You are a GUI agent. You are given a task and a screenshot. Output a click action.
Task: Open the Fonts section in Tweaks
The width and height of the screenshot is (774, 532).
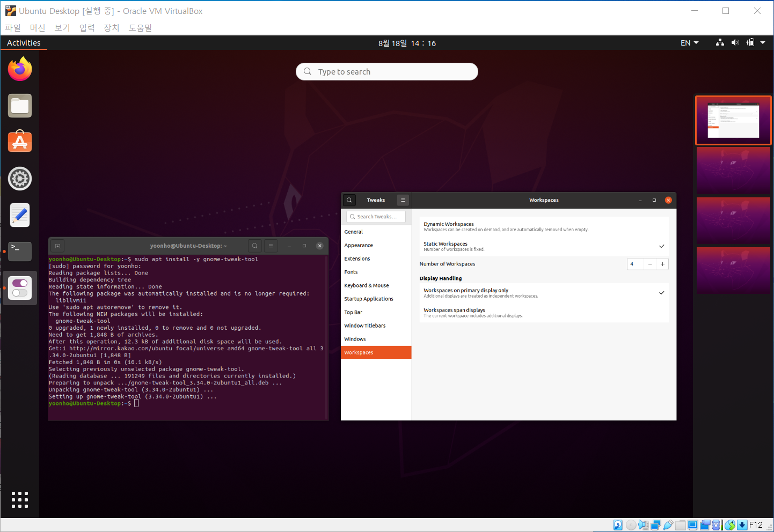tap(376, 272)
